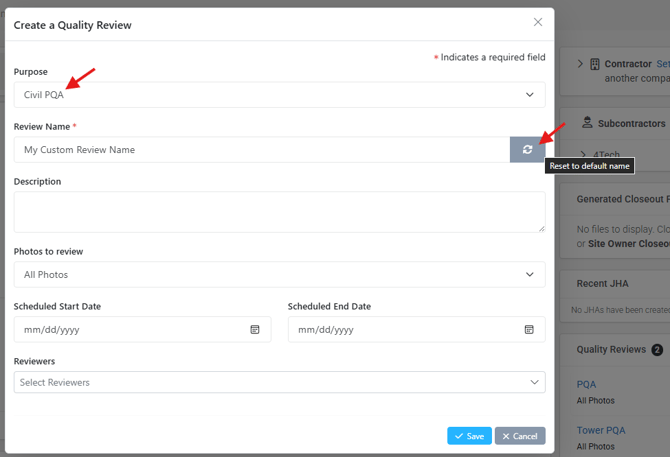Click the Subcontractors worker icon
The height and width of the screenshot is (457, 670).
pos(588,123)
